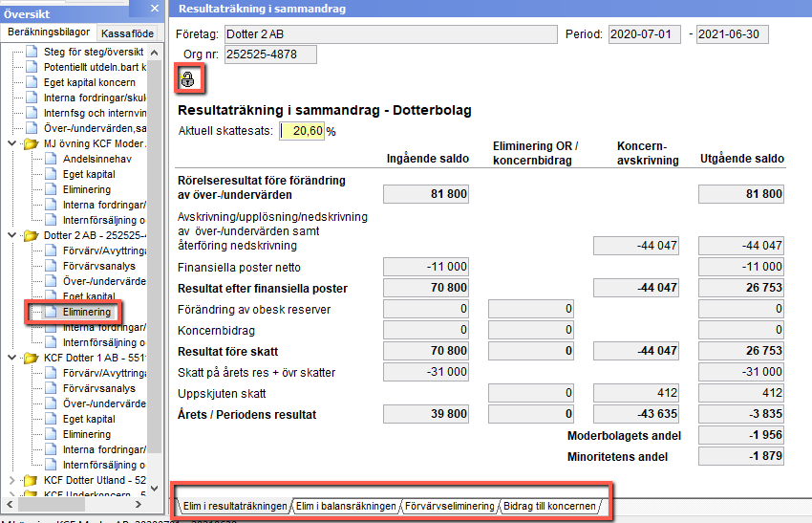Click Koncernbidrag eliminering OR field
The image size is (812, 523).
click(x=531, y=330)
